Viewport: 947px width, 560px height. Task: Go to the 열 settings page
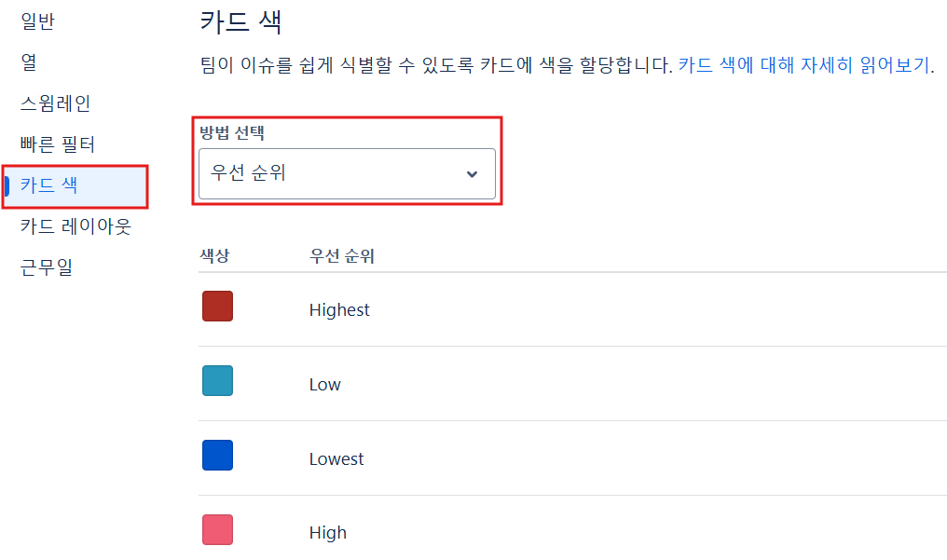pyautogui.click(x=29, y=62)
